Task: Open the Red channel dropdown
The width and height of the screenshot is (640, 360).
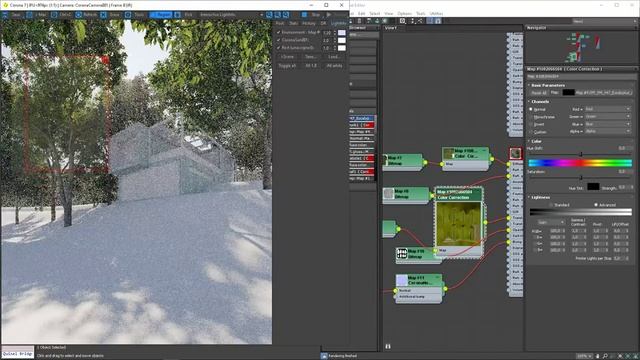Action: 608,109
